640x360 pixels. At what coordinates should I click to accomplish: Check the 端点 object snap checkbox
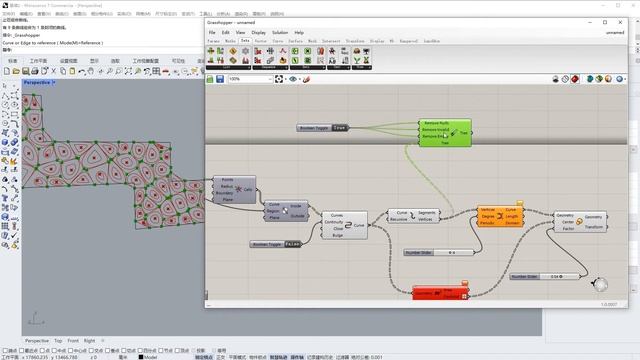click(x=5, y=351)
